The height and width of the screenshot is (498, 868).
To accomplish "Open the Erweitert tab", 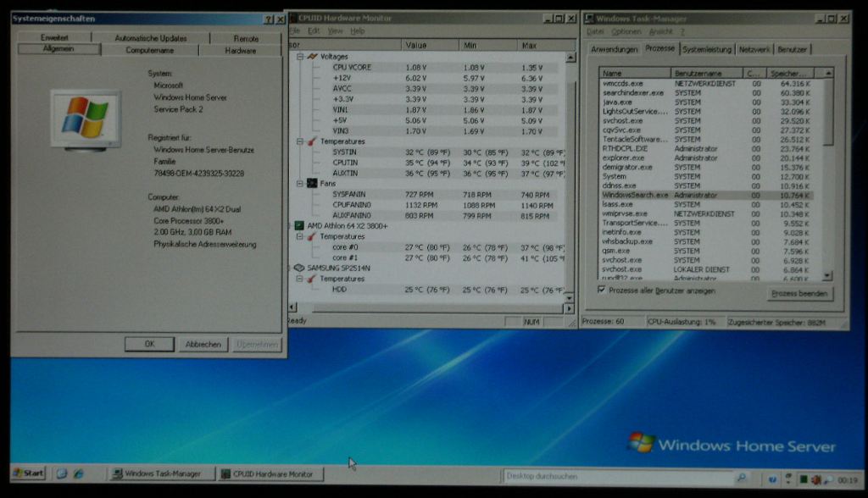I will [54, 37].
